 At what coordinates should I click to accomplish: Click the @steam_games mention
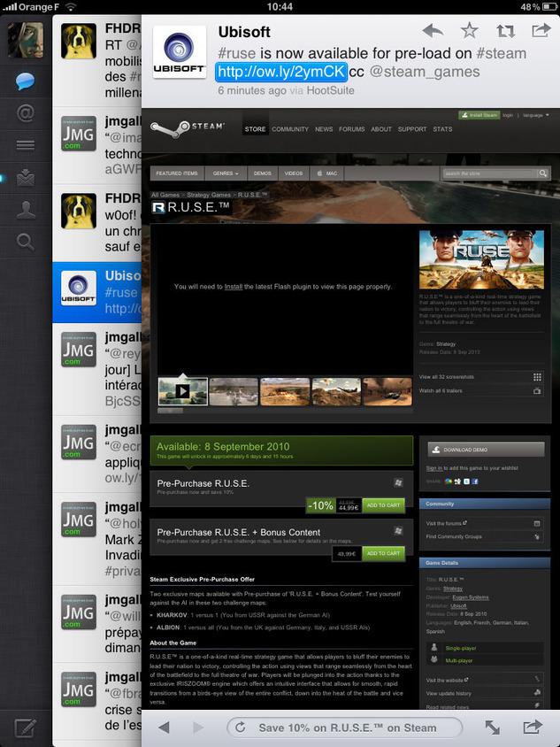[x=425, y=72]
